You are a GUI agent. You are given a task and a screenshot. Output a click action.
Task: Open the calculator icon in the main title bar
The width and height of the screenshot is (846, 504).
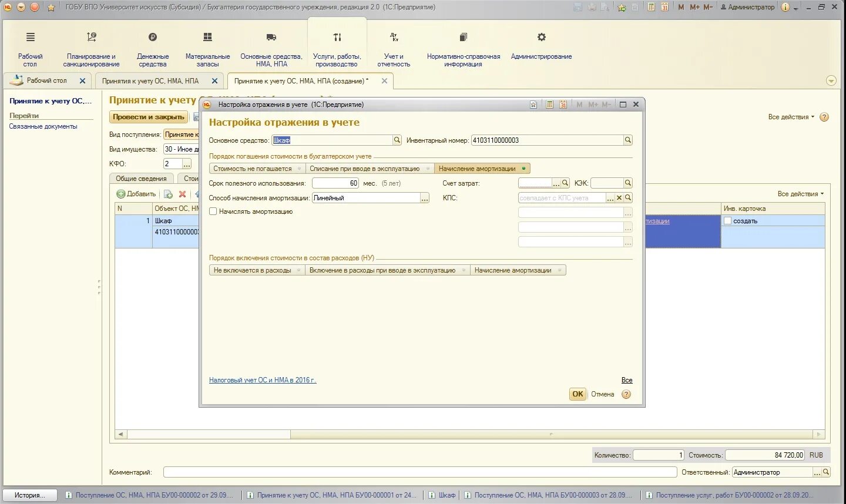pos(651,7)
